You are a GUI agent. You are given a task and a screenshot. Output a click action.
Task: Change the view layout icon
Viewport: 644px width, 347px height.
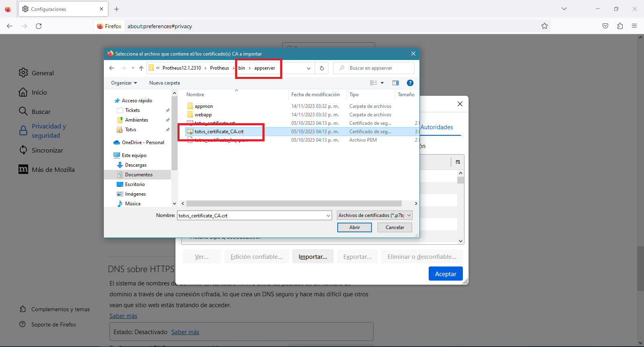coord(374,83)
